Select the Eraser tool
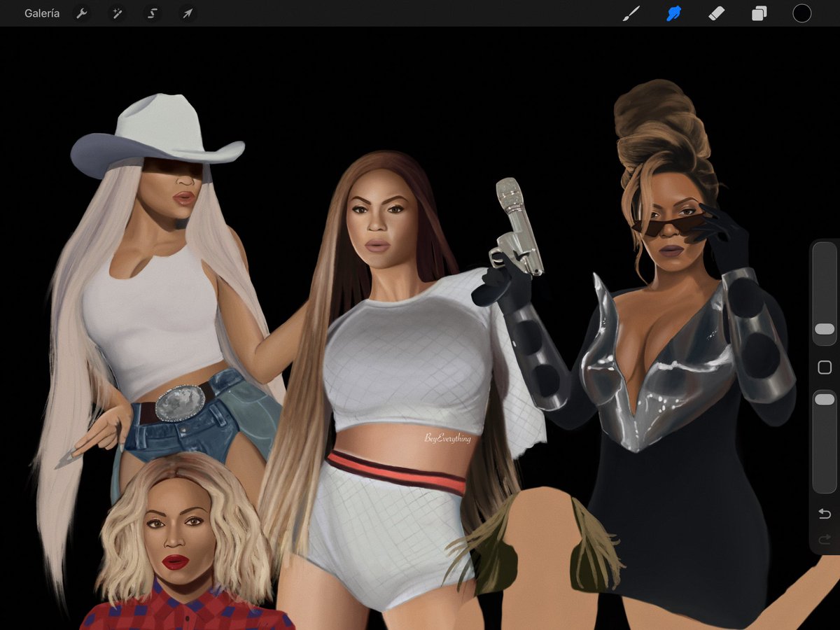 pos(717,13)
